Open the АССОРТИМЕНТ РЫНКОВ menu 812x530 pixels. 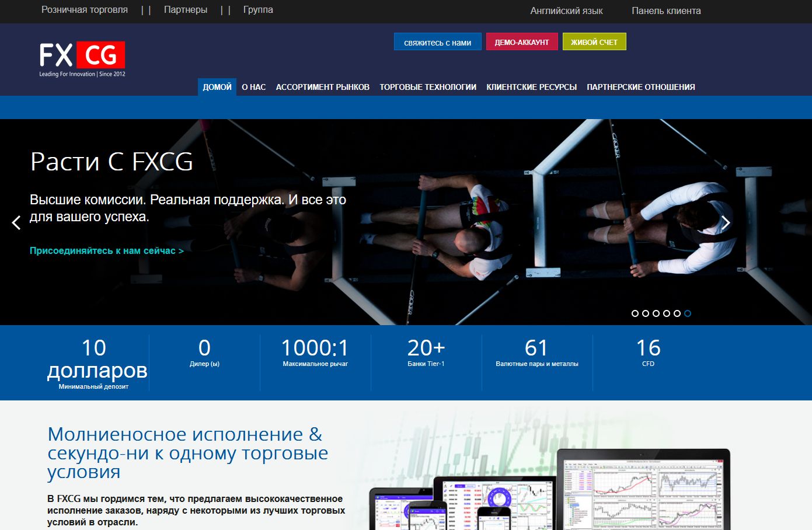point(322,86)
